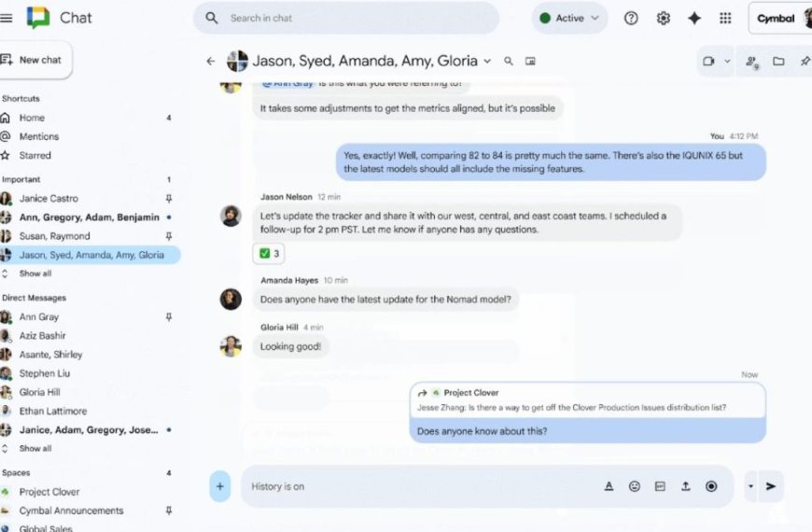812x532 pixels.
Task: Click Amanda Hayes avatar picture
Action: pos(231,300)
